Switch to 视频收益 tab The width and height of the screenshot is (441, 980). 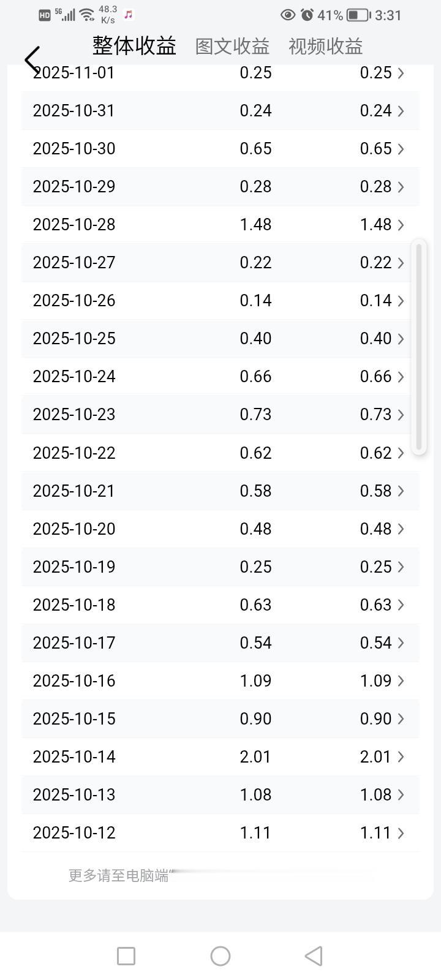(325, 46)
